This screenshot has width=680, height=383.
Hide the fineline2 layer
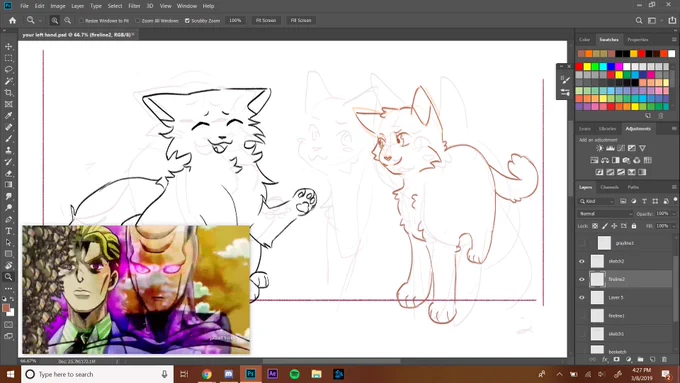[x=582, y=279]
